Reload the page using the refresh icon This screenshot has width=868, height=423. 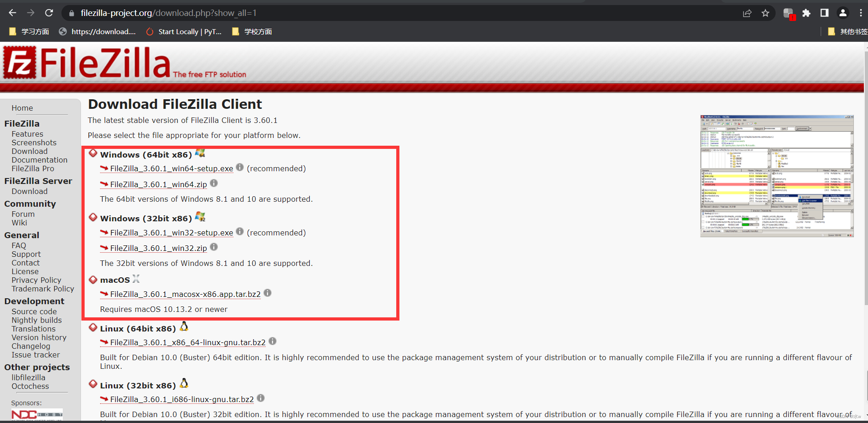49,13
